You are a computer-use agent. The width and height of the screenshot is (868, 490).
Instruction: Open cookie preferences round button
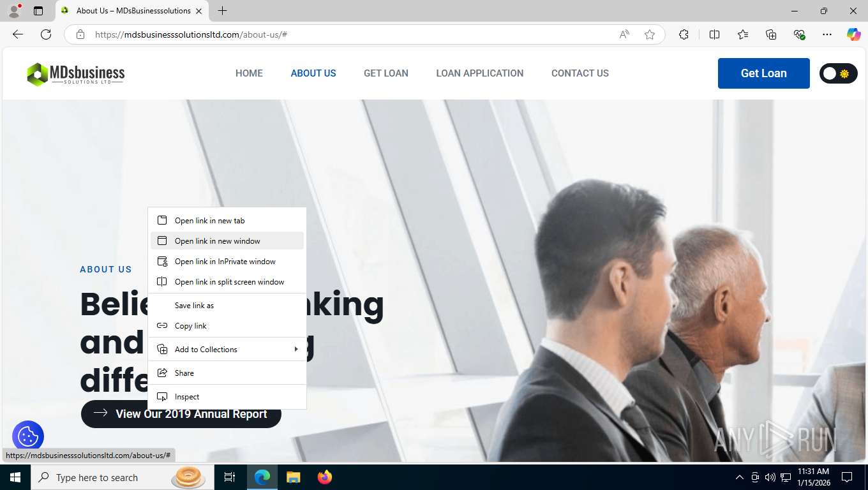(x=28, y=436)
